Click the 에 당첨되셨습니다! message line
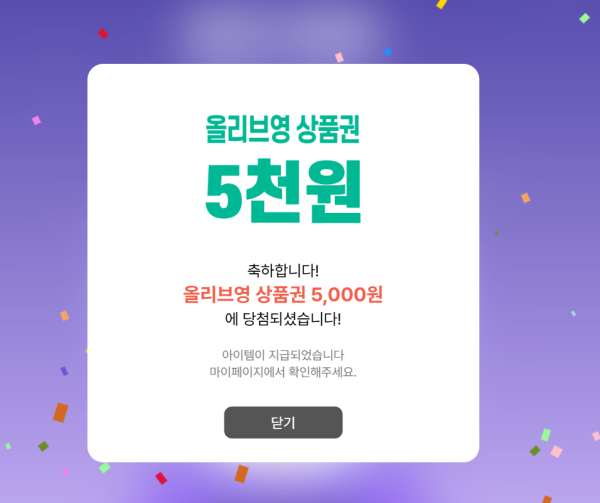Image resolution: width=600 pixels, height=503 pixels. click(x=283, y=319)
